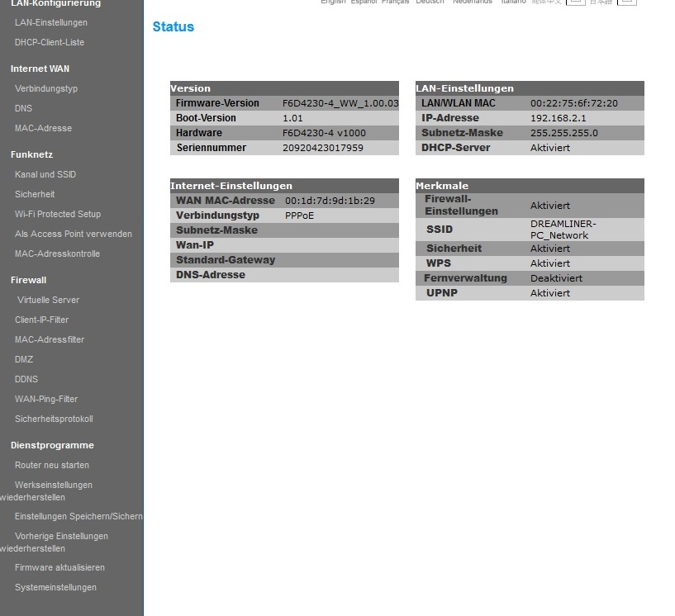
Task: Open Systemeinstellungen page
Action: click(x=55, y=587)
